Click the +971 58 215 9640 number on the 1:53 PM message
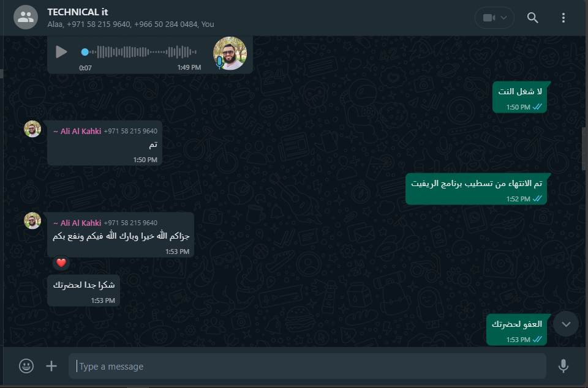The height and width of the screenshot is (388, 588). click(130, 223)
